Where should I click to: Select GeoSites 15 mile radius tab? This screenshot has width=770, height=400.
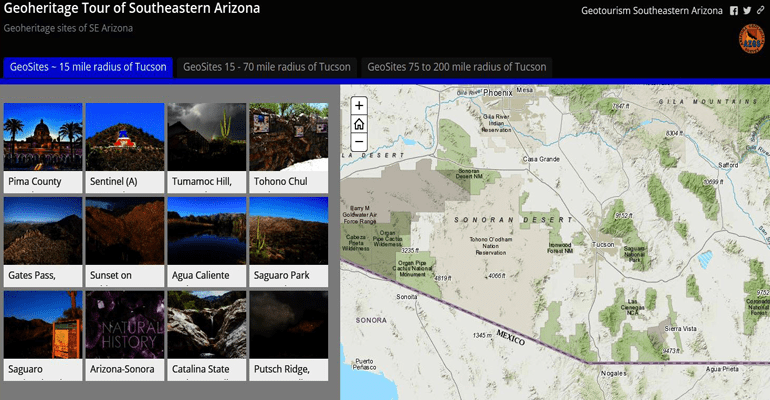click(x=87, y=67)
